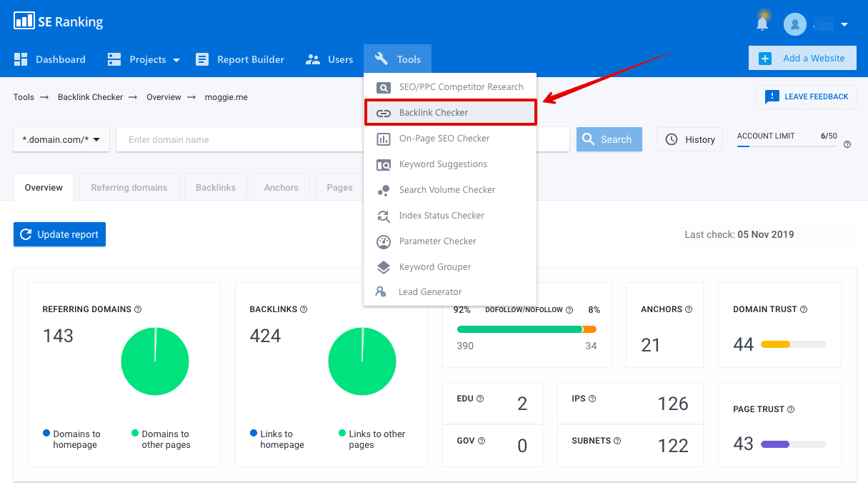Viewport: 868px width, 490px height.
Task: Open the notifications bell
Action: tap(762, 23)
